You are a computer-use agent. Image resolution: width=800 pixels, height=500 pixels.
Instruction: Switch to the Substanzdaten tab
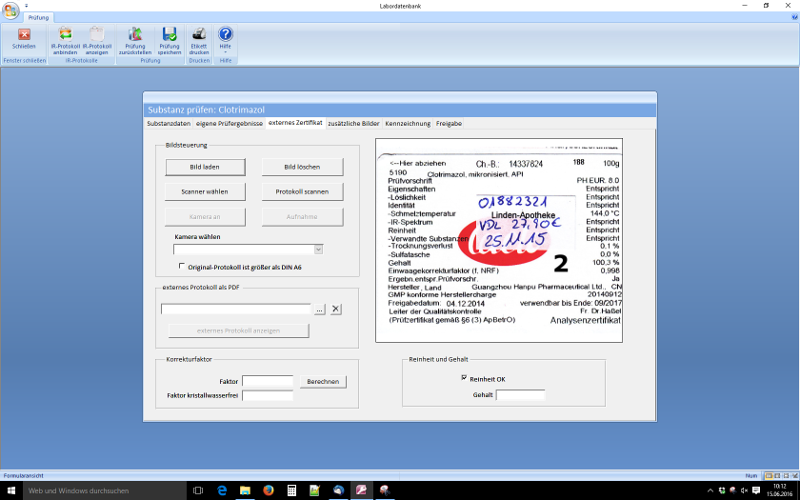[x=168, y=123]
